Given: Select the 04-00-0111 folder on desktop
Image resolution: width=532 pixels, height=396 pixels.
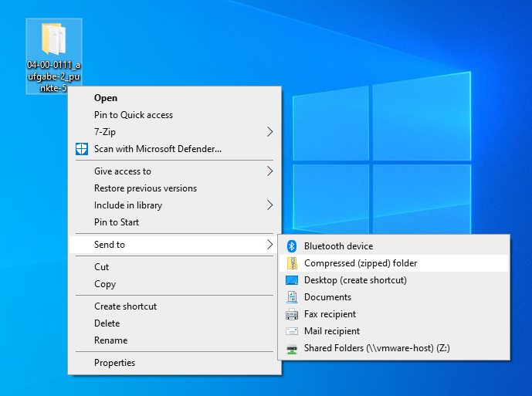Looking at the screenshot, I should click(x=53, y=42).
